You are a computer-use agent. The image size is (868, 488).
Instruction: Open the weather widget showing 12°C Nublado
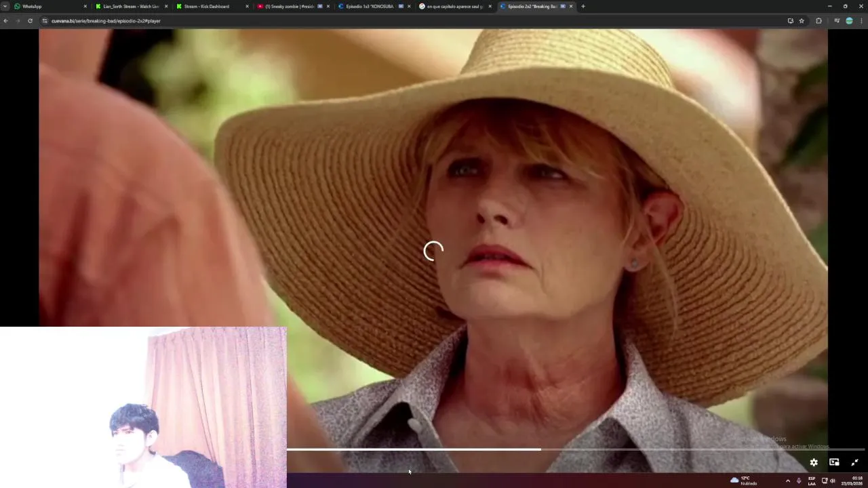(x=744, y=481)
